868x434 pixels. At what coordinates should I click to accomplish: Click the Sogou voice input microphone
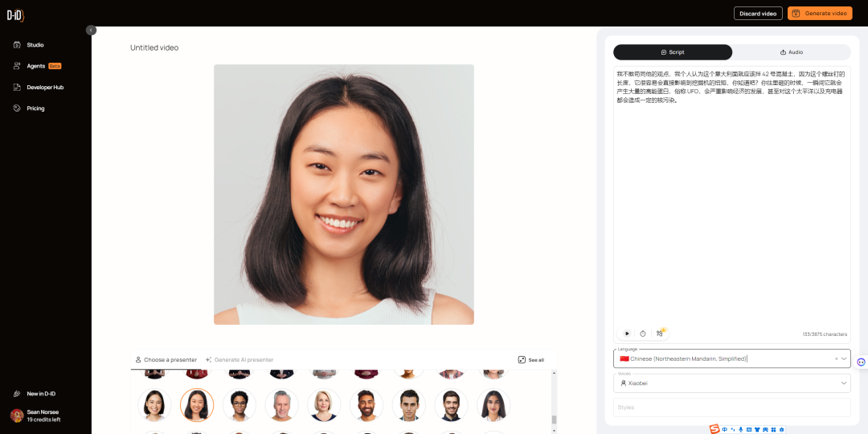point(741,429)
